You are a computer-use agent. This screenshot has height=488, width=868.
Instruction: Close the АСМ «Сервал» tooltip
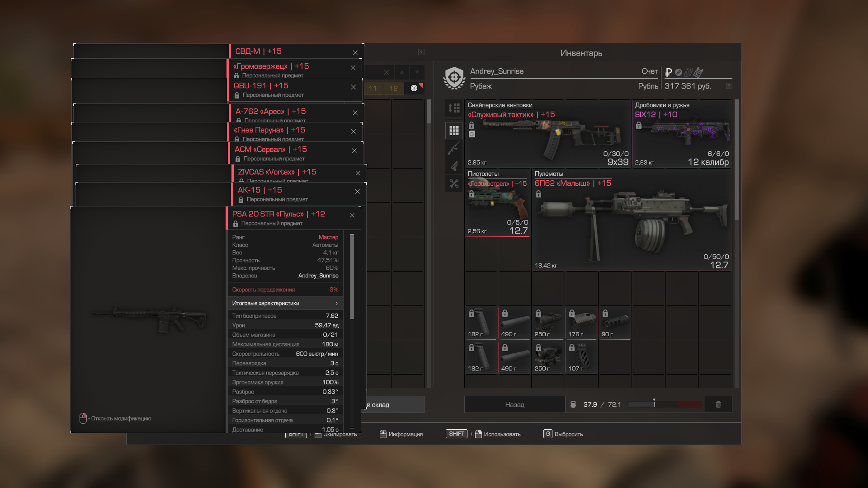click(x=354, y=151)
